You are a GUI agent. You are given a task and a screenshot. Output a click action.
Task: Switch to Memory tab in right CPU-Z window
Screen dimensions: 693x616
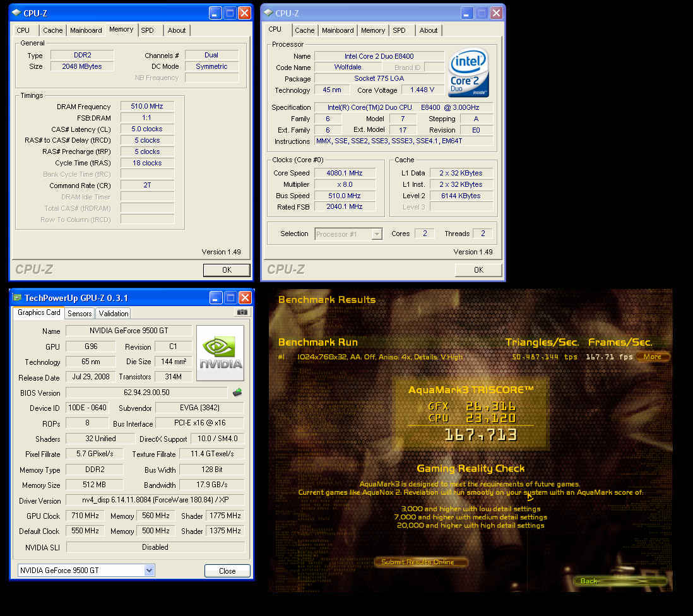coord(372,30)
